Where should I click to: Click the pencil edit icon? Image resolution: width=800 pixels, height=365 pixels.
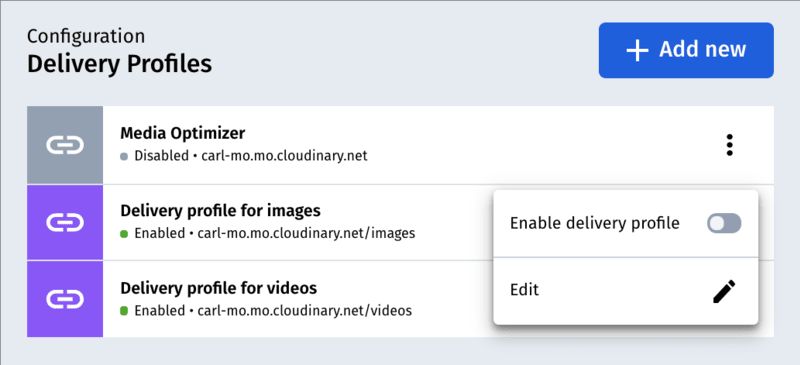click(724, 291)
